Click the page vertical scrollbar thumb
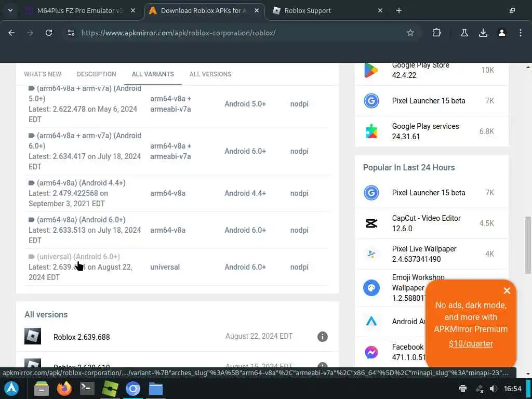This screenshot has width=532, height=399. tap(528, 245)
